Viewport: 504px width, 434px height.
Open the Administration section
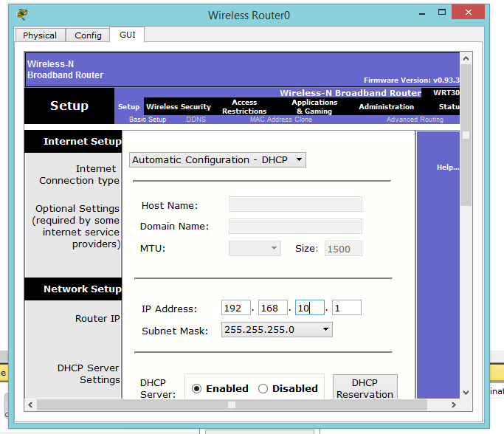pyautogui.click(x=387, y=107)
